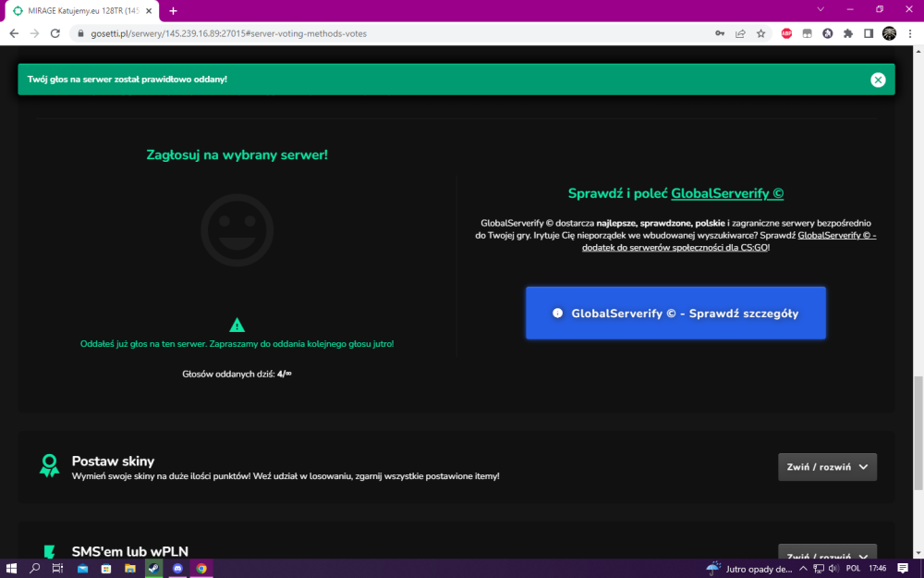Click the 'Głosów oddanych dziś' counter
This screenshot has width=924, height=578.
pyautogui.click(x=237, y=374)
